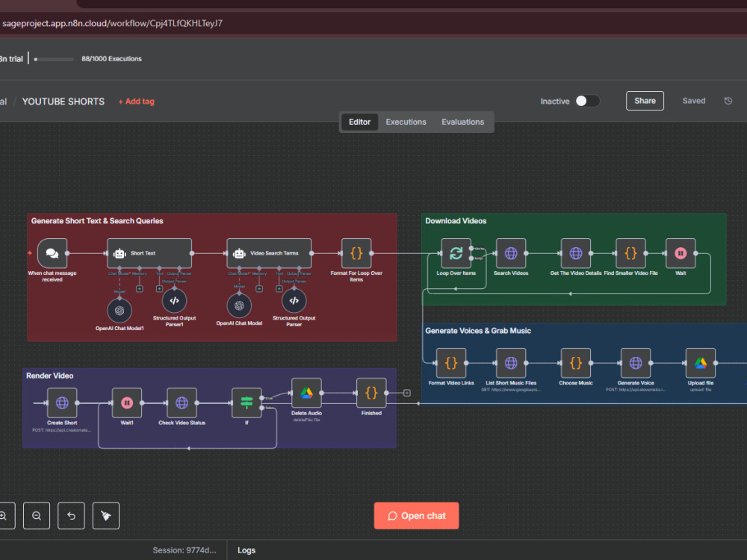Open the Format For Loop Over Items code node
The width and height of the screenshot is (747, 560).
tap(356, 253)
